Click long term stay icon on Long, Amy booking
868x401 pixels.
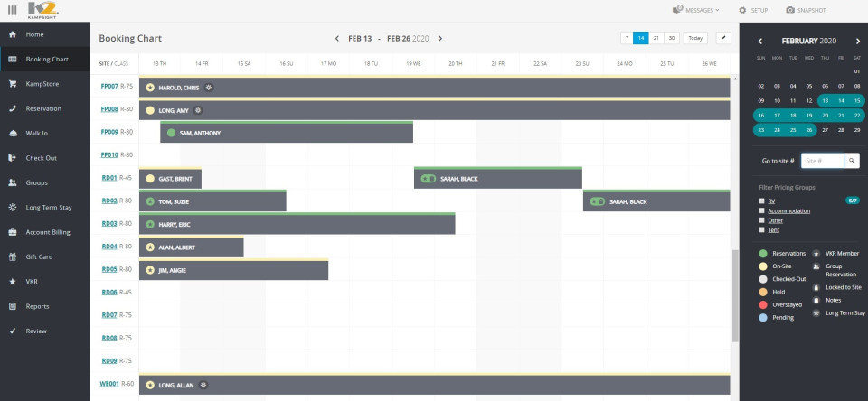(x=198, y=110)
